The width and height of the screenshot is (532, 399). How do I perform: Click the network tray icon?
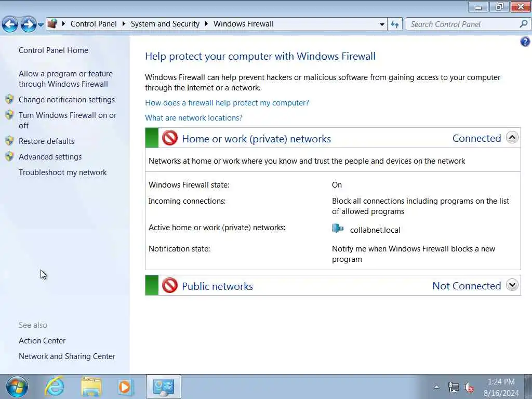[453, 387]
